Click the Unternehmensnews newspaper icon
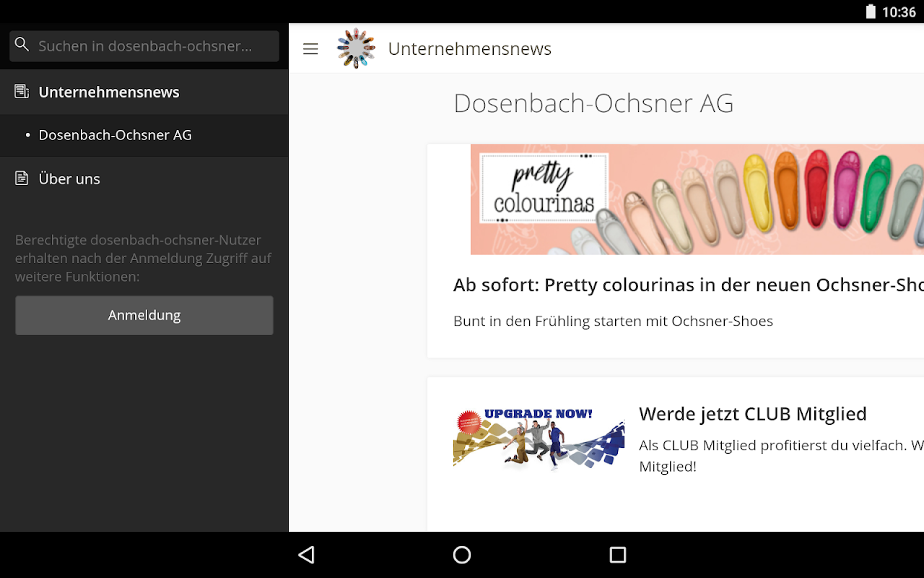The width and height of the screenshot is (924, 578). coord(22,92)
